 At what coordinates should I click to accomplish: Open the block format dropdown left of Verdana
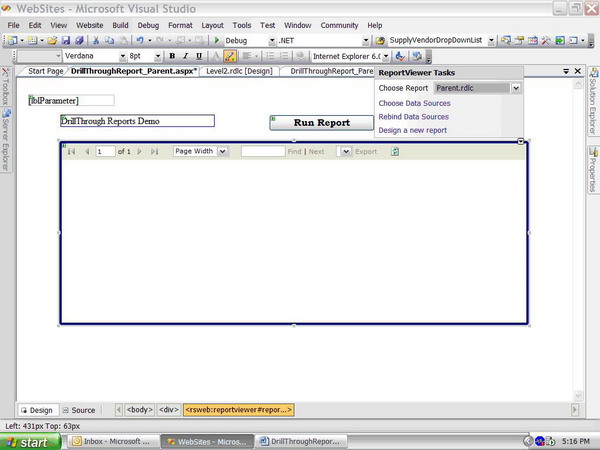click(x=58, y=56)
